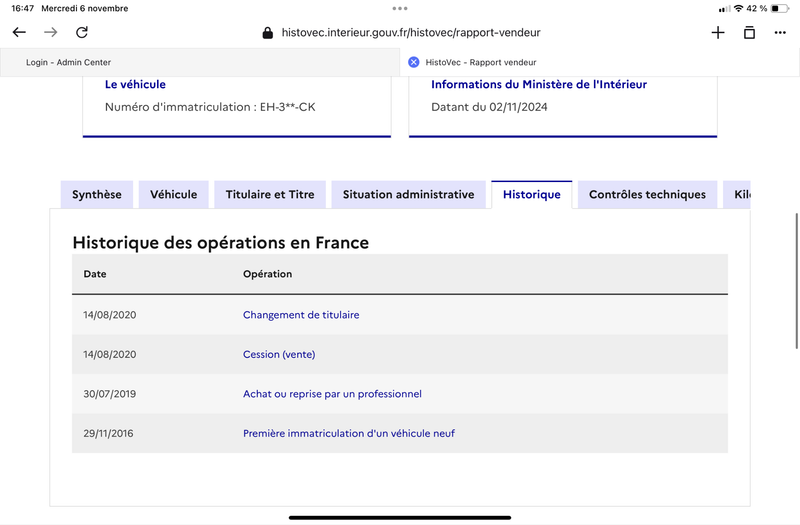The height and width of the screenshot is (525, 800).
Task: Switch to Titulaire et Titre tab
Action: [270, 194]
